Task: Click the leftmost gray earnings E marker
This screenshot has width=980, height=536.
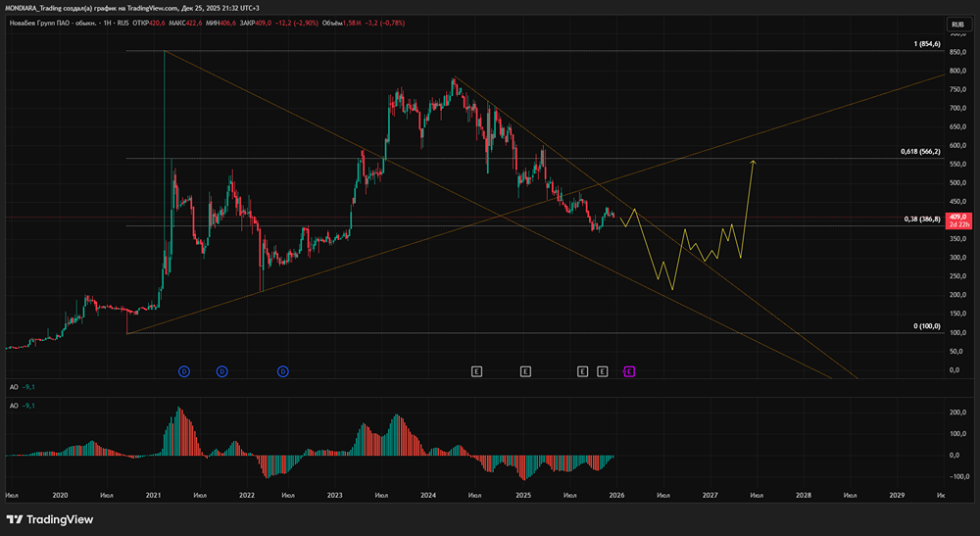Action: click(476, 370)
